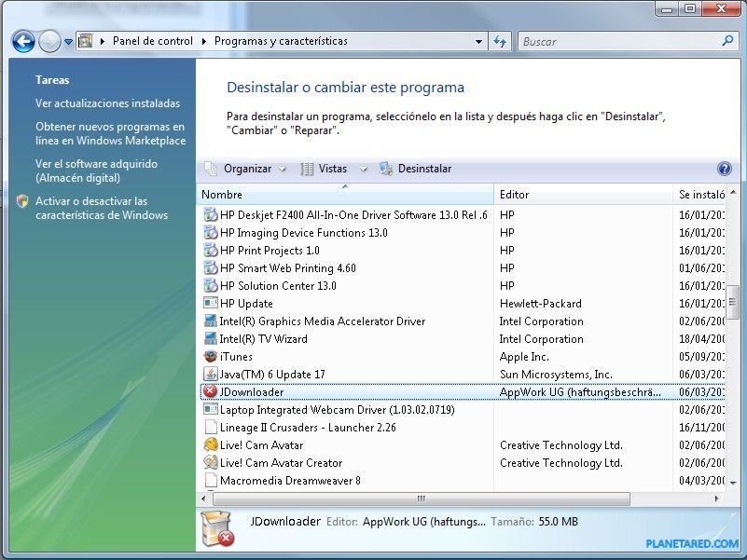747x560 pixels.
Task: Click the Live! Cam Avatar icon
Action: (x=211, y=445)
